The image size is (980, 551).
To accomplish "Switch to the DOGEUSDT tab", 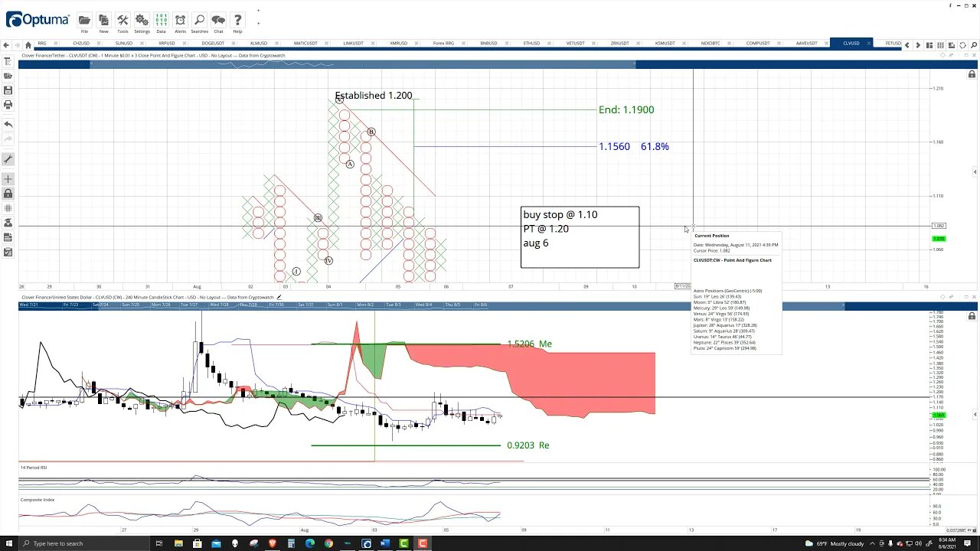I will 213,44.
